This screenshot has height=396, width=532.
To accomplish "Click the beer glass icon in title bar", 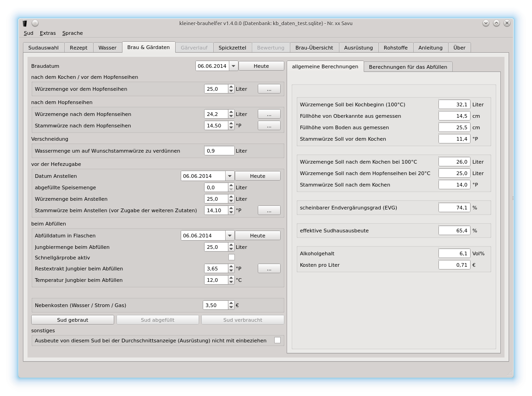I will coord(25,23).
